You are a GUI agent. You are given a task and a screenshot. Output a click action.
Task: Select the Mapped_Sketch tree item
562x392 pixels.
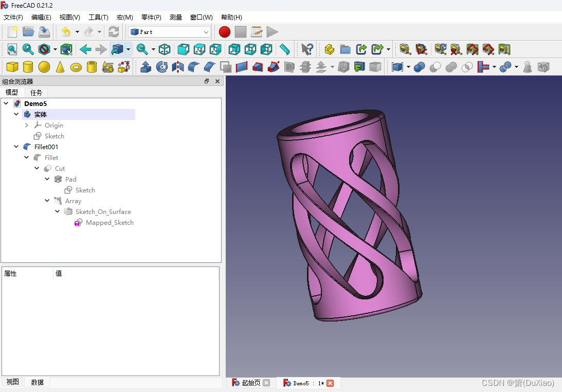pyautogui.click(x=110, y=223)
